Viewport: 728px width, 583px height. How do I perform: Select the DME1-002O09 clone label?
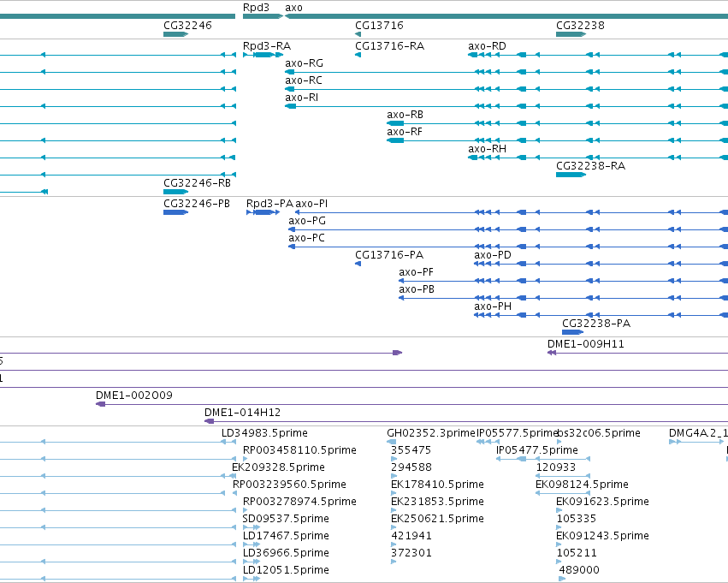click(x=134, y=396)
